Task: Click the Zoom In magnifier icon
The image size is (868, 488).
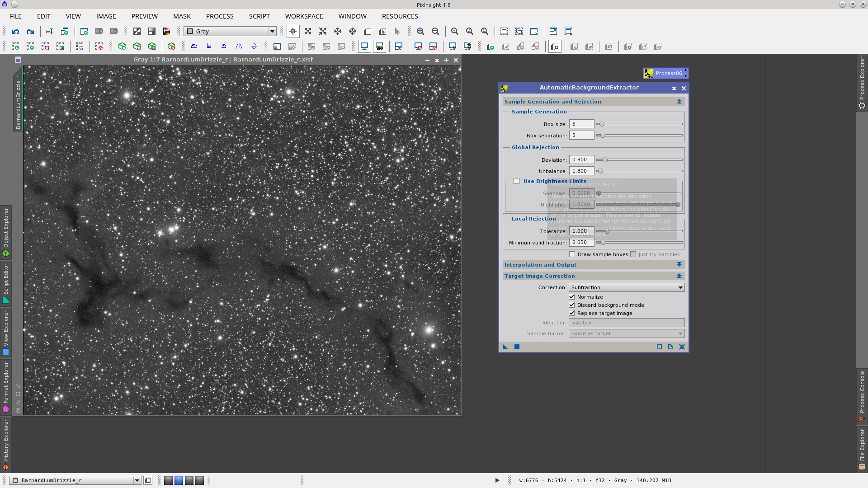Action: [x=420, y=32]
